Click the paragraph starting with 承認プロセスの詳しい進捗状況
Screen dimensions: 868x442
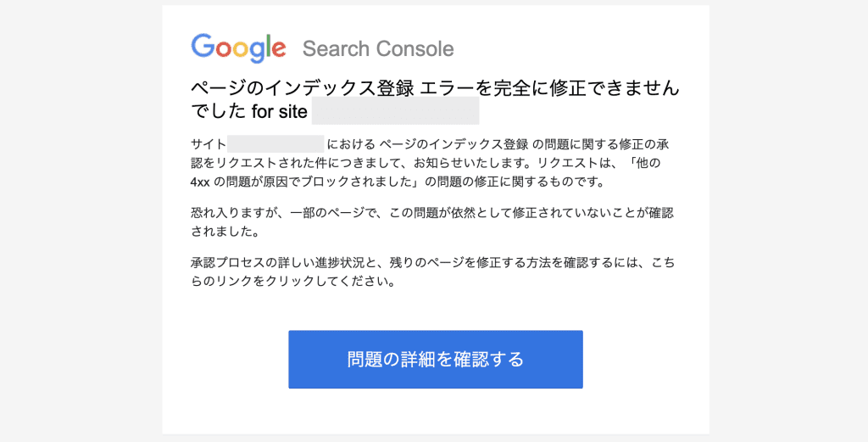tap(431, 271)
